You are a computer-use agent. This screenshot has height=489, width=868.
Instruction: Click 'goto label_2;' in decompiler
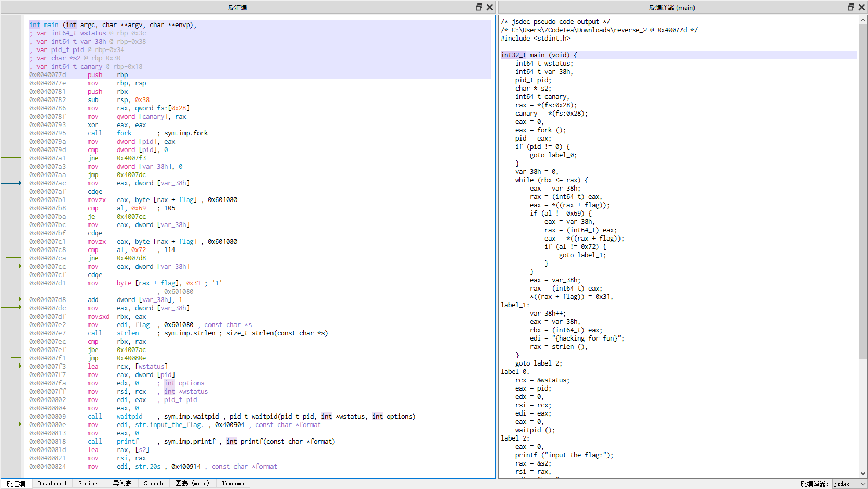pyautogui.click(x=539, y=363)
